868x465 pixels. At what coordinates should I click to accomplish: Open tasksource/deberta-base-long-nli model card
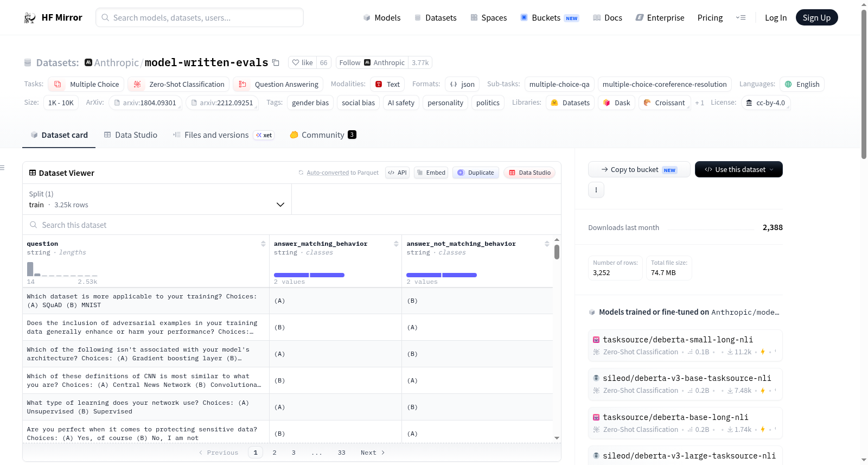coord(685,423)
